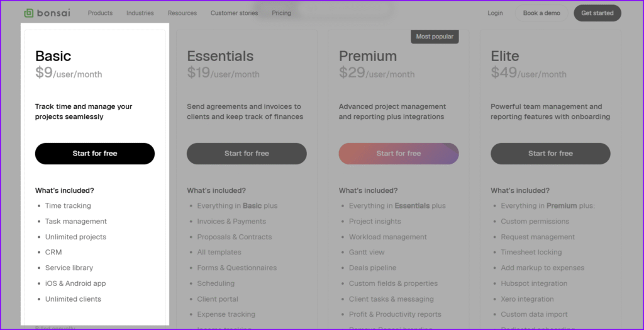
Task: Click the Premium plan title
Action: pos(368,56)
